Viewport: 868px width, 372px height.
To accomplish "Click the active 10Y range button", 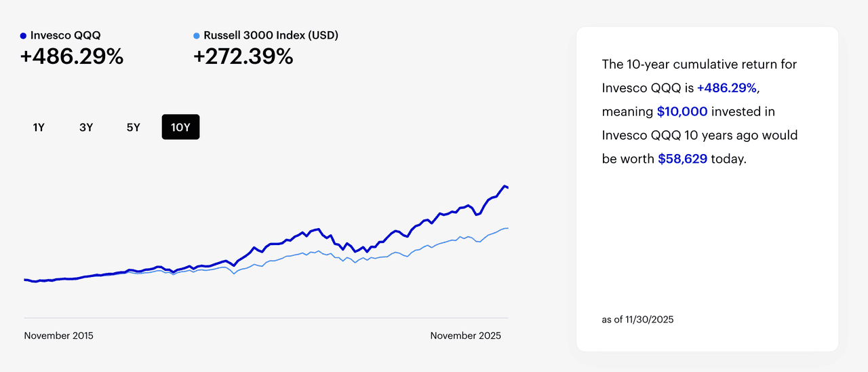I will coord(180,127).
